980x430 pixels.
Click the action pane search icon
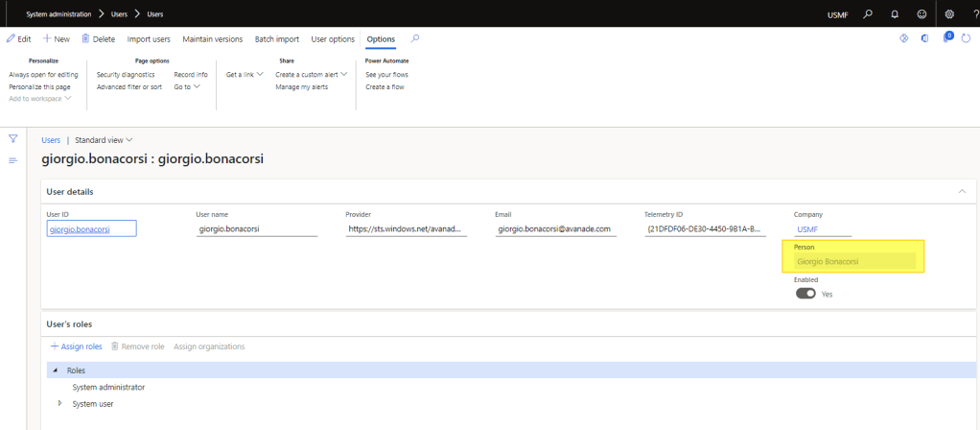[x=414, y=38]
